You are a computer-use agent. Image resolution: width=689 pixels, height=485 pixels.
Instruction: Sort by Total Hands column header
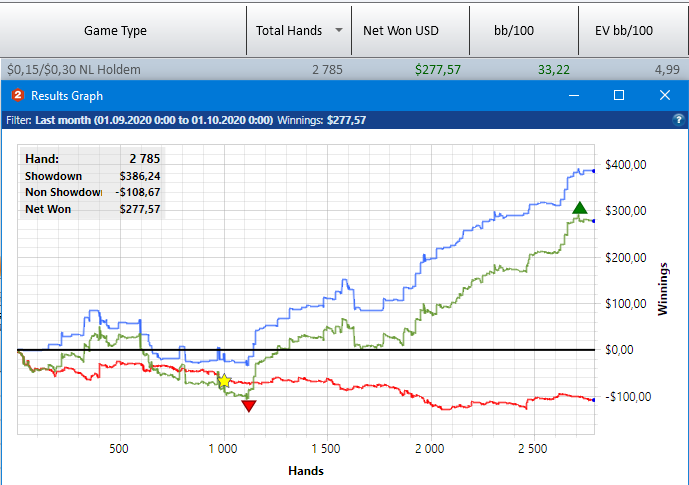299,30
